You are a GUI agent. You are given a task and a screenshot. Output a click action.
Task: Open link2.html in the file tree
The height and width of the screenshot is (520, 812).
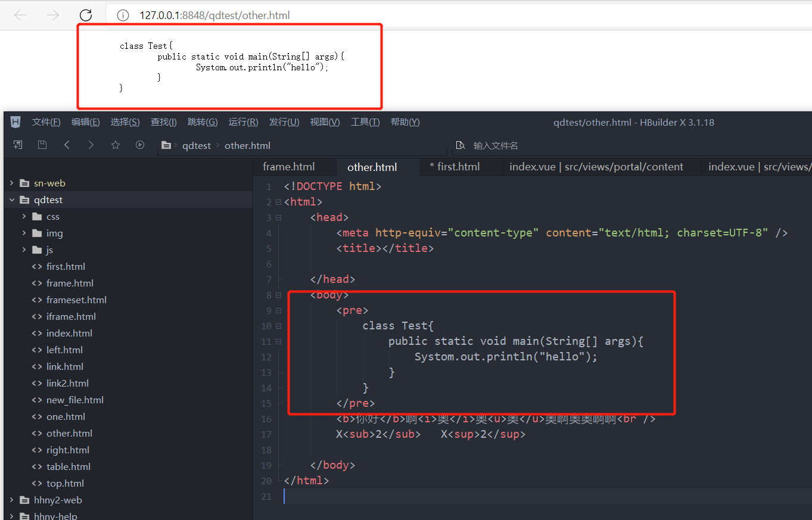pyautogui.click(x=67, y=383)
